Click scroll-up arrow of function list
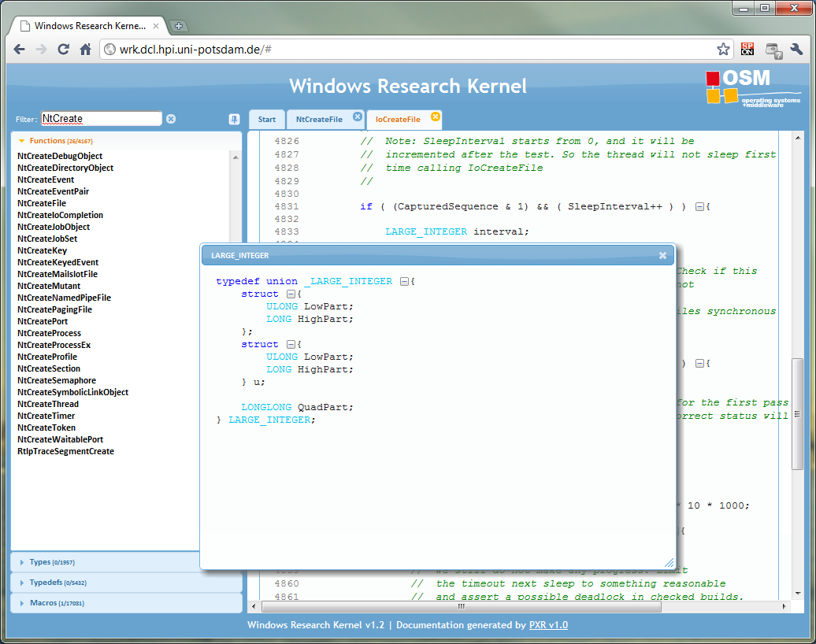The image size is (816, 644). (x=236, y=157)
